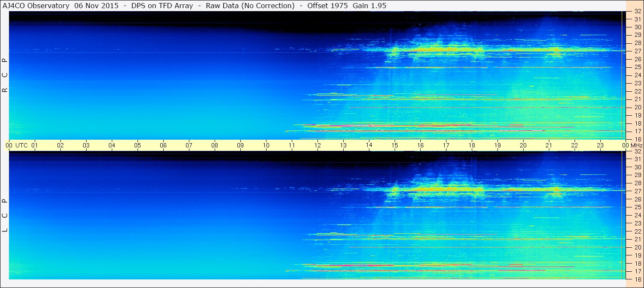Select the 20 MHz label in LCP panel

[638, 247]
